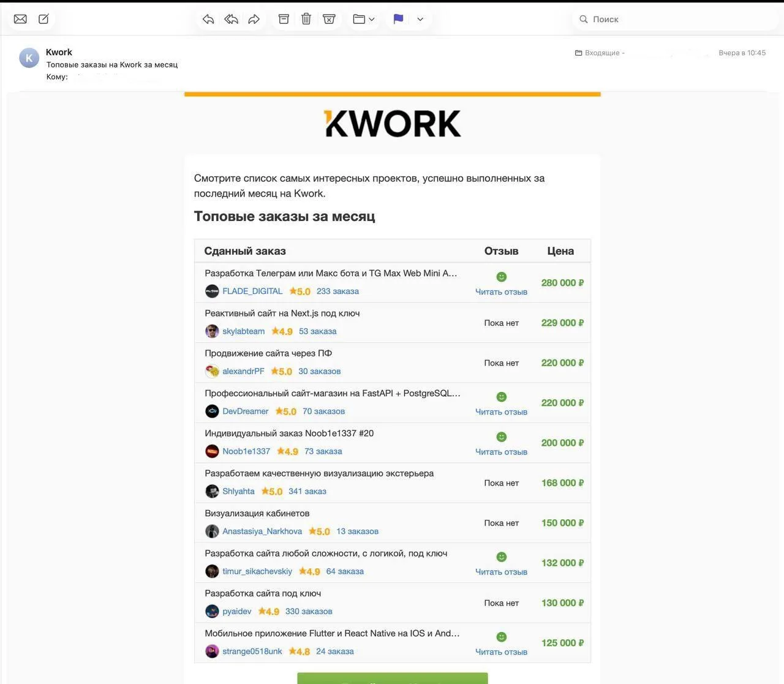The height and width of the screenshot is (684, 784).
Task: Click the Отзыв column header
Action: pyautogui.click(x=501, y=251)
